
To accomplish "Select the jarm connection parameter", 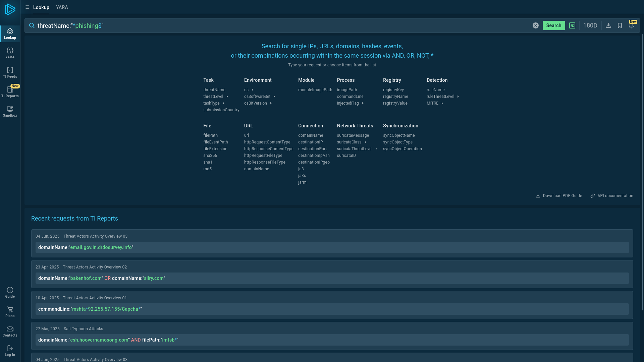I will point(302,182).
